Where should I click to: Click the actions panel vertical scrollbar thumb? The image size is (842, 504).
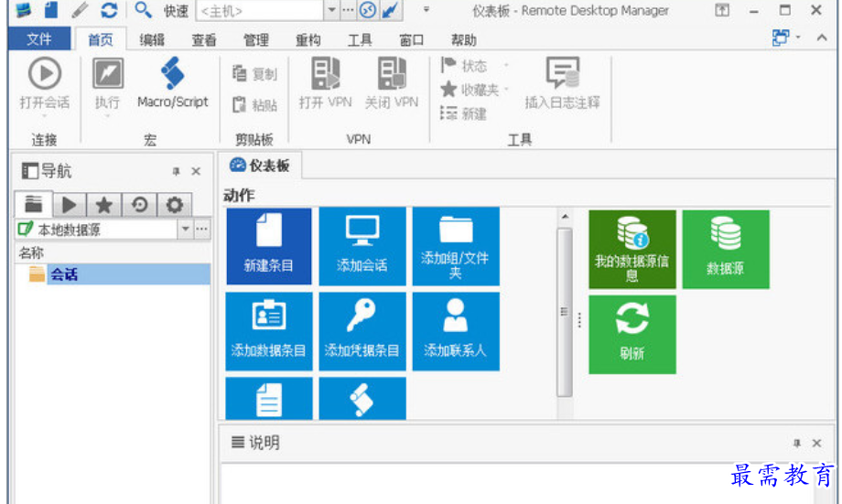point(565,312)
